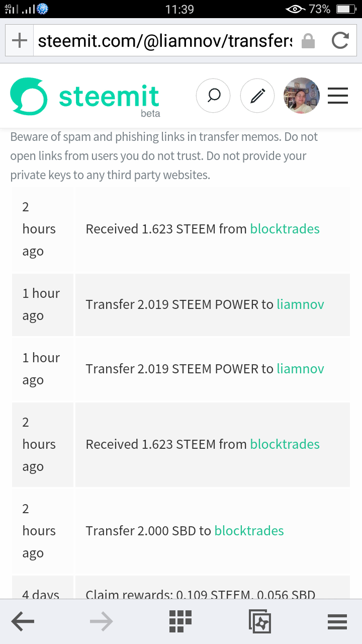Open the browser tab switcher
362x644 pixels.
pos(259,622)
